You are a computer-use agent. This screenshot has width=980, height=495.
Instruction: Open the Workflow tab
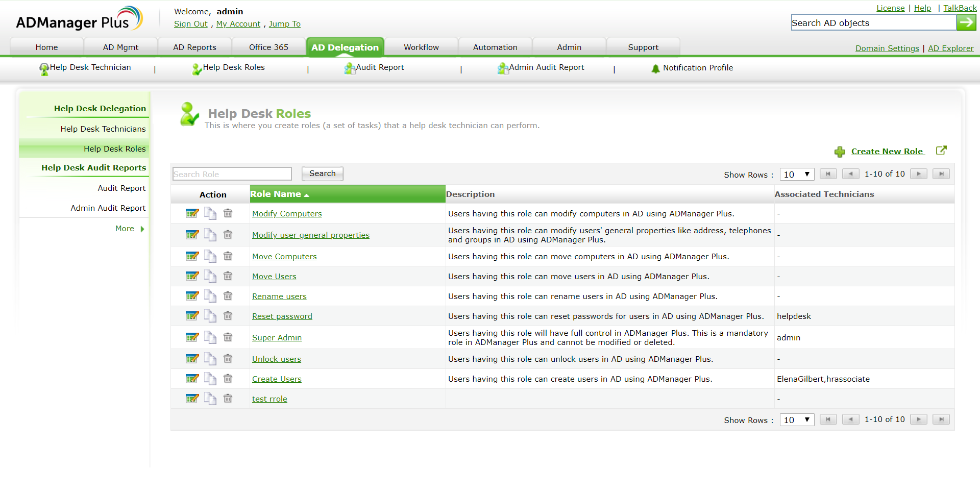tap(421, 47)
